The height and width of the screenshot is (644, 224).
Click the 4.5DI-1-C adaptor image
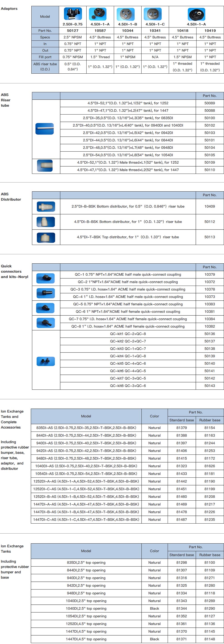click(155, 14)
